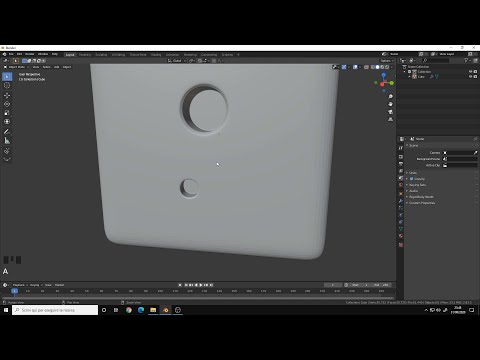Disable Collection in renders camera icon

click(475, 72)
